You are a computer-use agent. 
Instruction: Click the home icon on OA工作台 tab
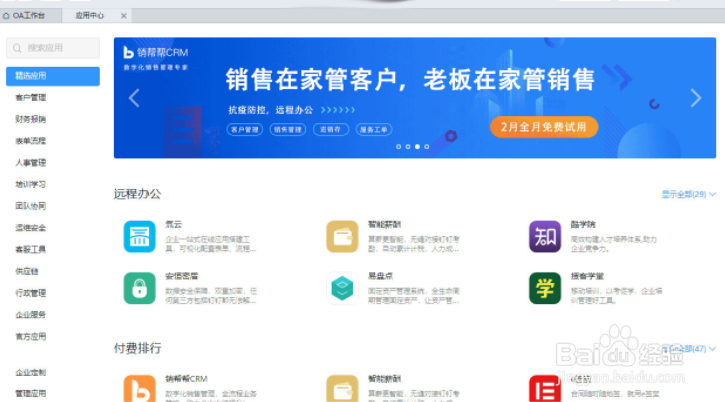(x=6, y=16)
